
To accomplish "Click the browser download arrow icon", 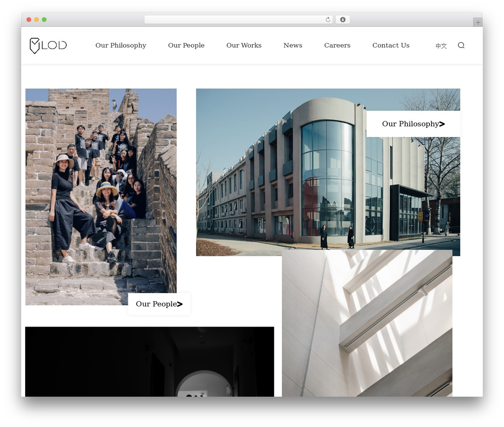I will (343, 20).
